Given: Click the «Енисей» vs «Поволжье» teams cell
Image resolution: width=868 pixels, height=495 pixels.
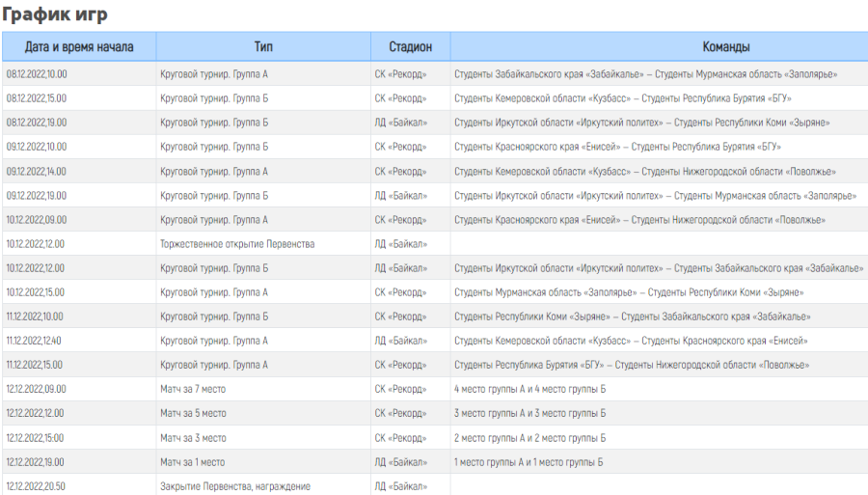Looking at the screenshot, I should point(638,219).
